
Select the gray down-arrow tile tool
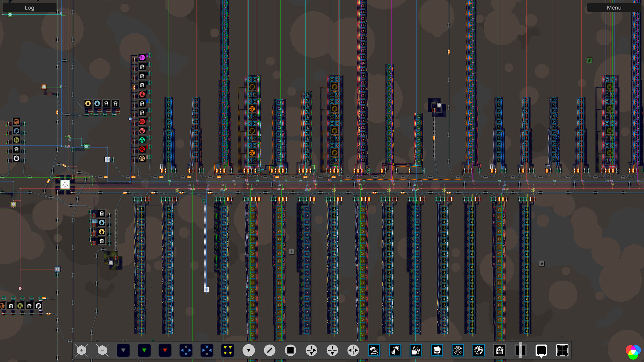[x=123, y=351]
